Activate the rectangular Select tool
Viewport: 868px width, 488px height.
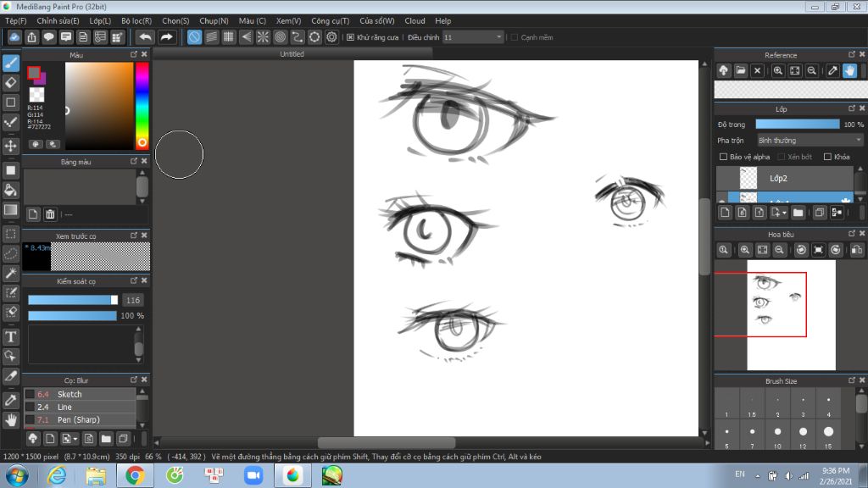10,234
